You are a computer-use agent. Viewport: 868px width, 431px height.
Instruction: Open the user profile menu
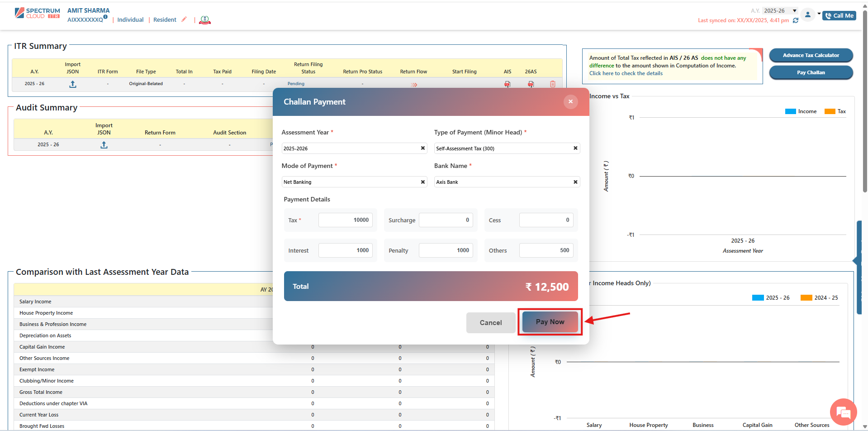click(x=808, y=15)
